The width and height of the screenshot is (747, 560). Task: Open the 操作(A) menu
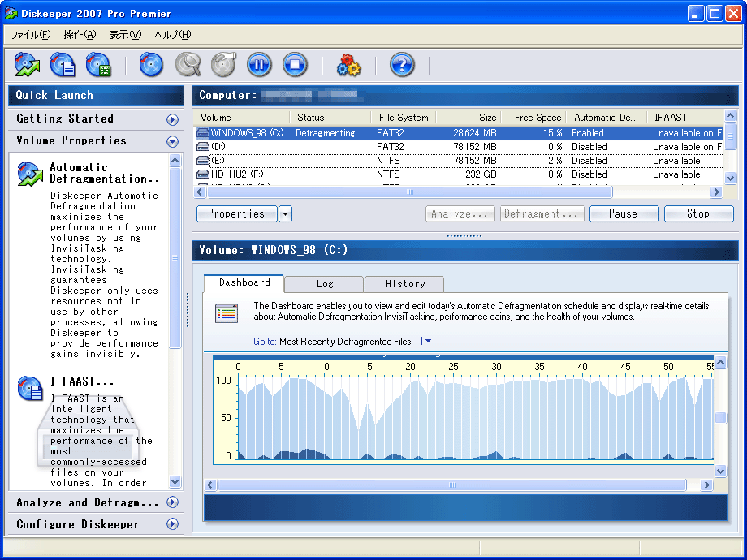[x=80, y=35]
